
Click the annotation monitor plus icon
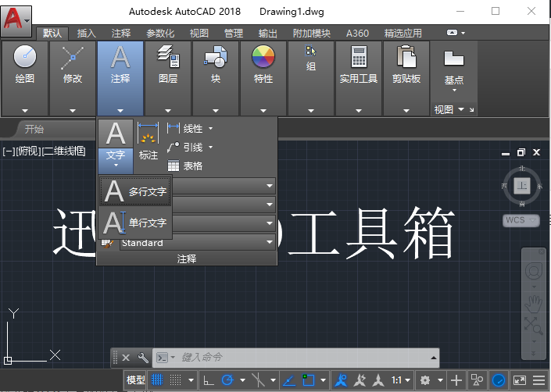click(x=456, y=380)
